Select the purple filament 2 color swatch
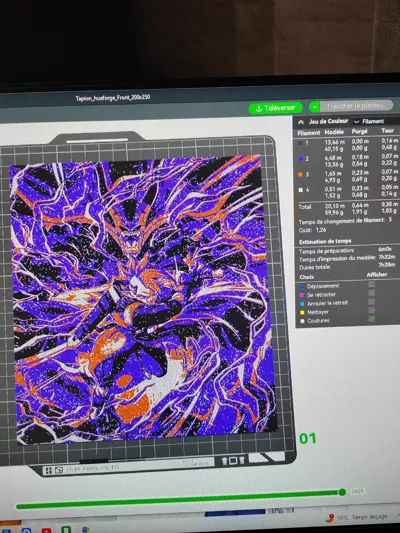Viewport: 400px width, 533px height. tap(300, 159)
